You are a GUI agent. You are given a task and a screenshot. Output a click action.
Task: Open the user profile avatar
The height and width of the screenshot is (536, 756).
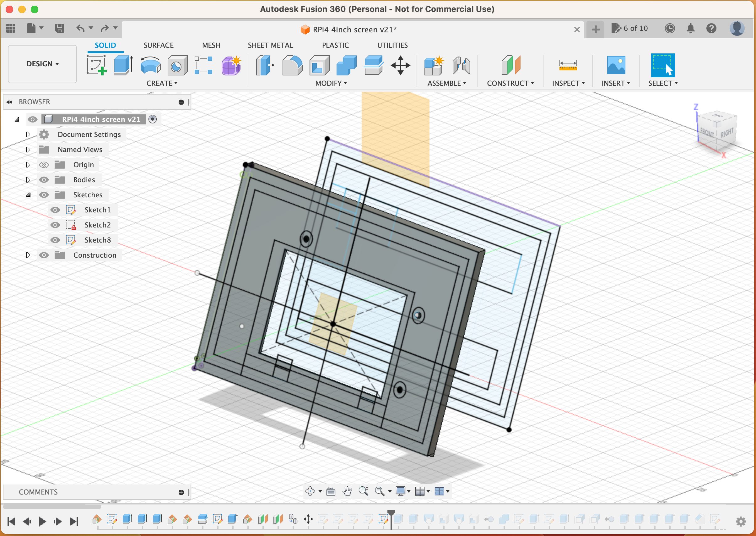[x=737, y=28]
